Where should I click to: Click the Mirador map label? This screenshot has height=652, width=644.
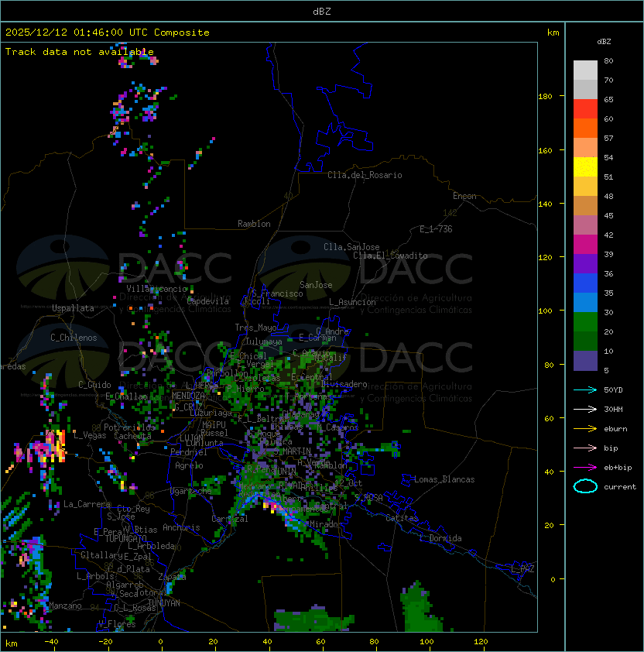pos(327,524)
